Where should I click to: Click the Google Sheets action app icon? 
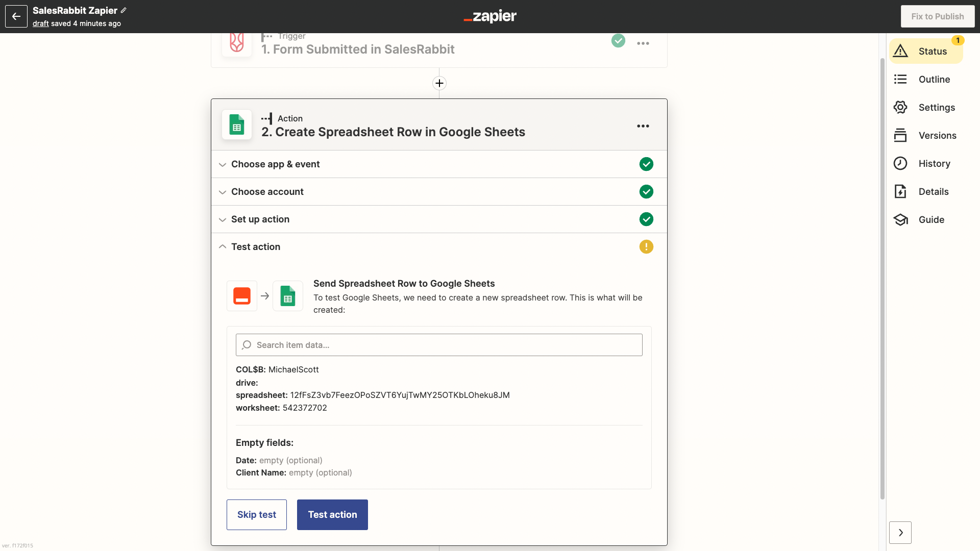click(x=237, y=124)
